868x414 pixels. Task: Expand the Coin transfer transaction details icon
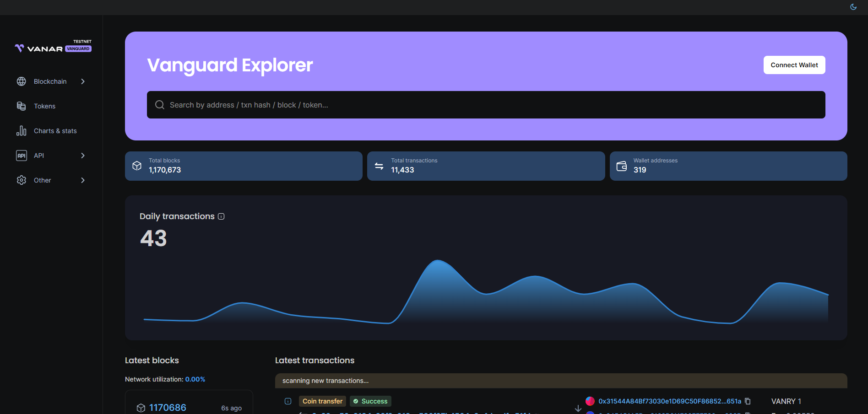click(288, 401)
